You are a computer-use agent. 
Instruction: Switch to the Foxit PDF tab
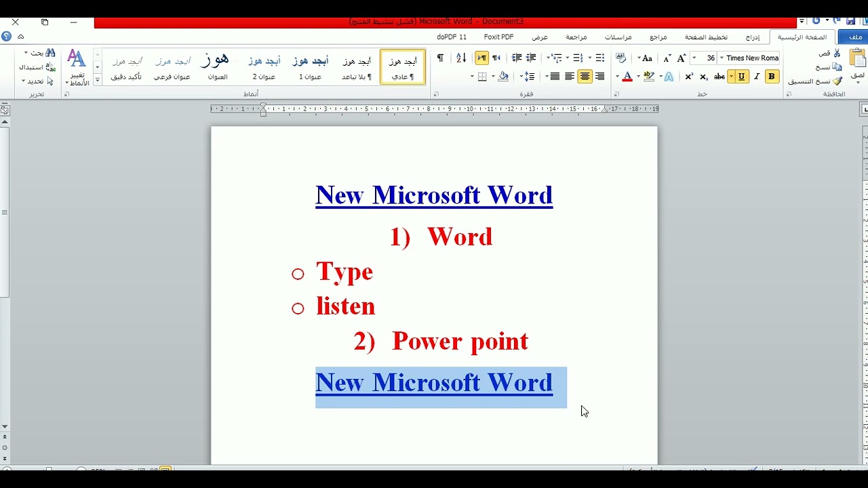point(498,37)
